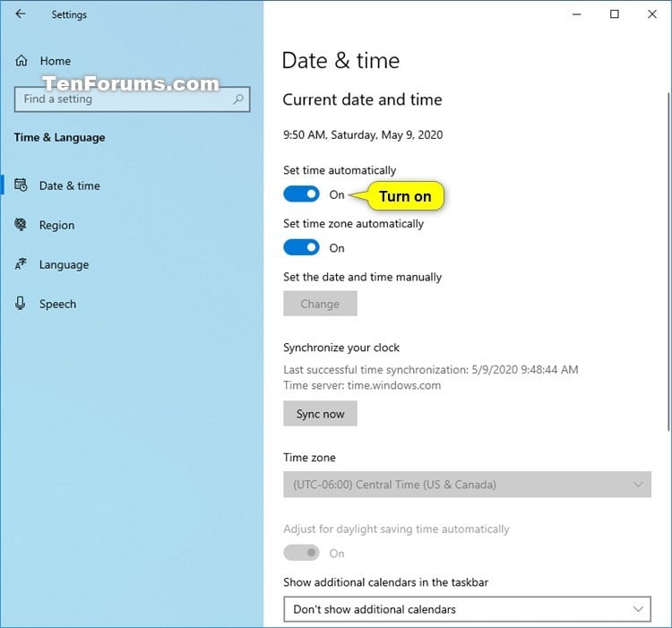Open Region settings page
This screenshot has width=672, height=628.
click(56, 225)
